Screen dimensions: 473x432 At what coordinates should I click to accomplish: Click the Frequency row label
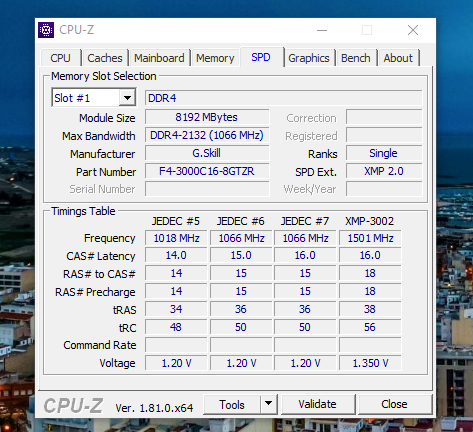[110, 238]
